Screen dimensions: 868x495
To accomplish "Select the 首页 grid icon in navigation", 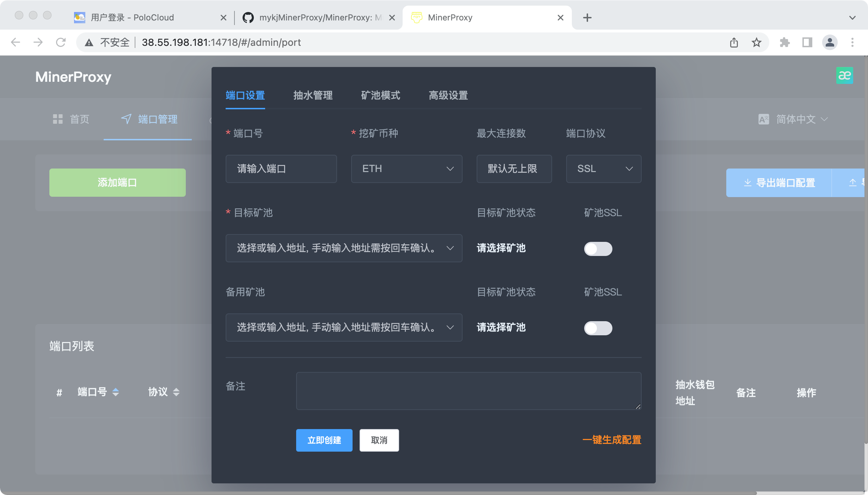I will 58,119.
